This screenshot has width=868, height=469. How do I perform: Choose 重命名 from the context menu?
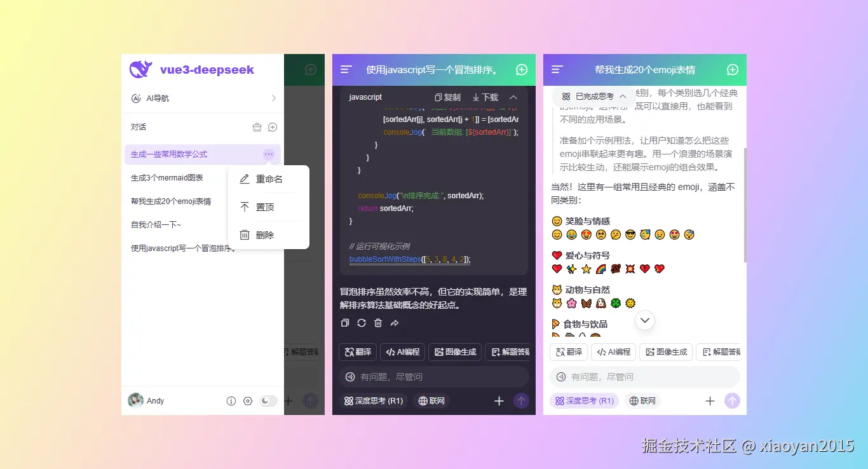pyautogui.click(x=268, y=179)
